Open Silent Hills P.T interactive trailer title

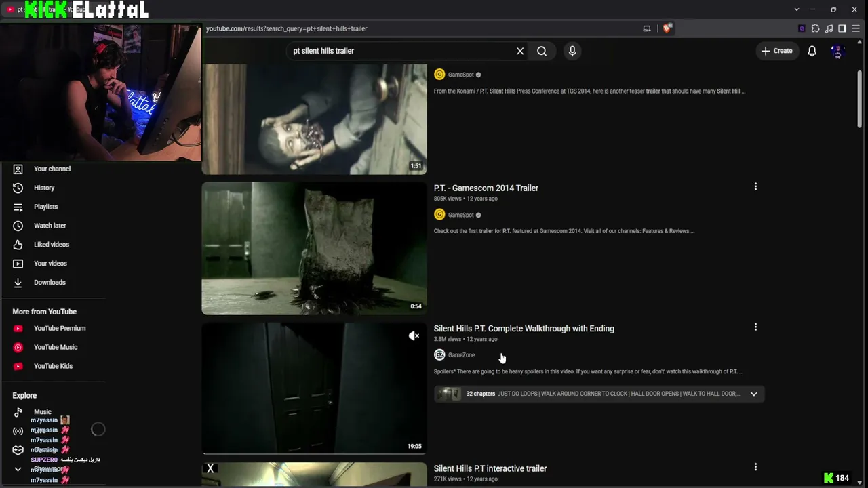click(490, 468)
